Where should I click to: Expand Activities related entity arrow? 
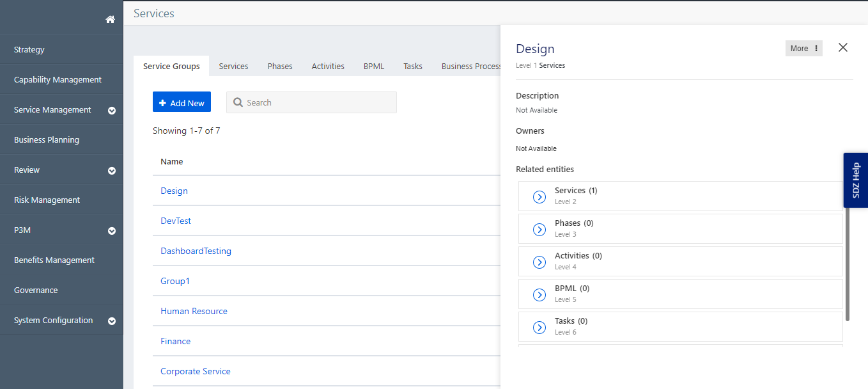coord(539,262)
